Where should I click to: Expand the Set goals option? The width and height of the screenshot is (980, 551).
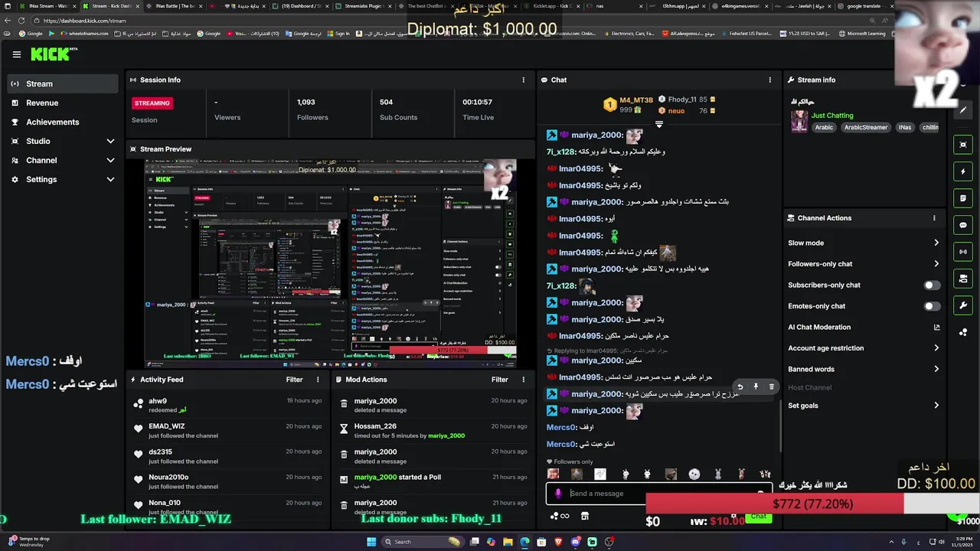pyautogui.click(x=864, y=406)
